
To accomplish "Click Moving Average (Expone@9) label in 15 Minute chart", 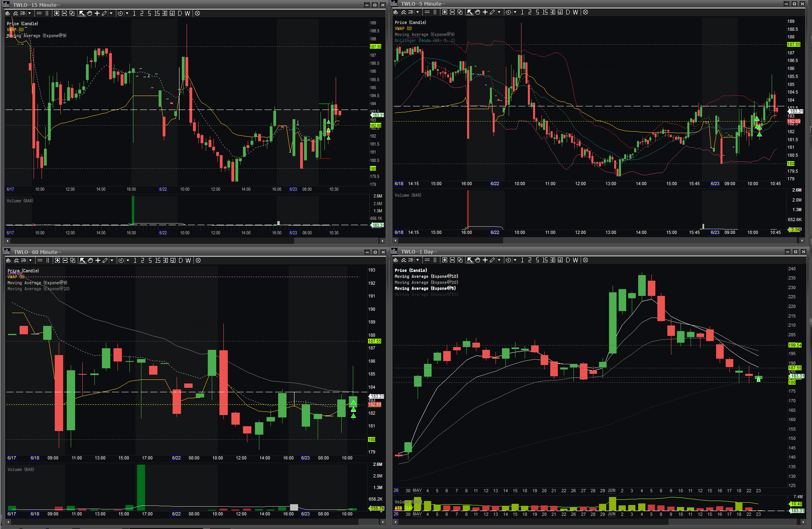I will (x=36, y=36).
